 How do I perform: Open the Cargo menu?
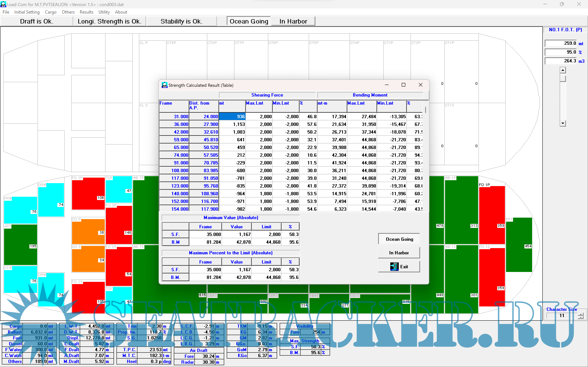click(51, 12)
